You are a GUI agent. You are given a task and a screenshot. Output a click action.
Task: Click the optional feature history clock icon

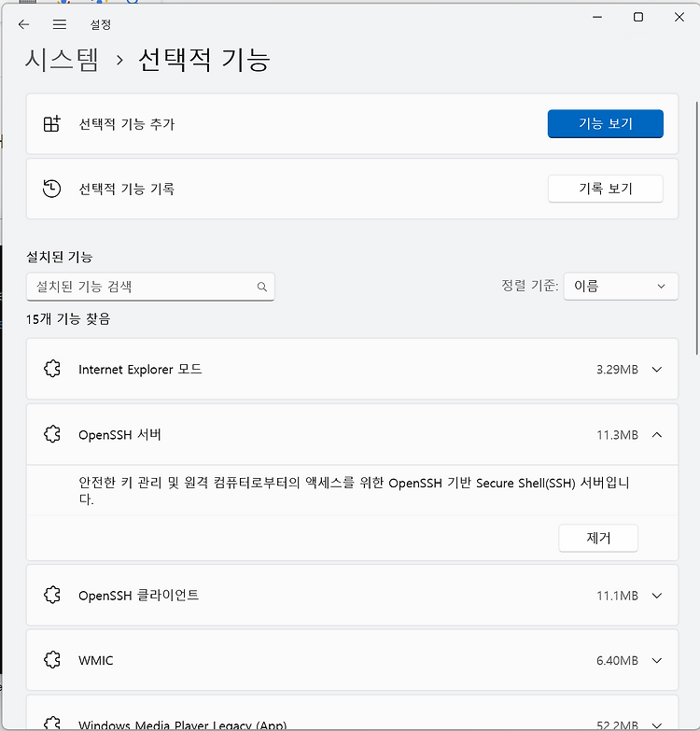click(51, 189)
